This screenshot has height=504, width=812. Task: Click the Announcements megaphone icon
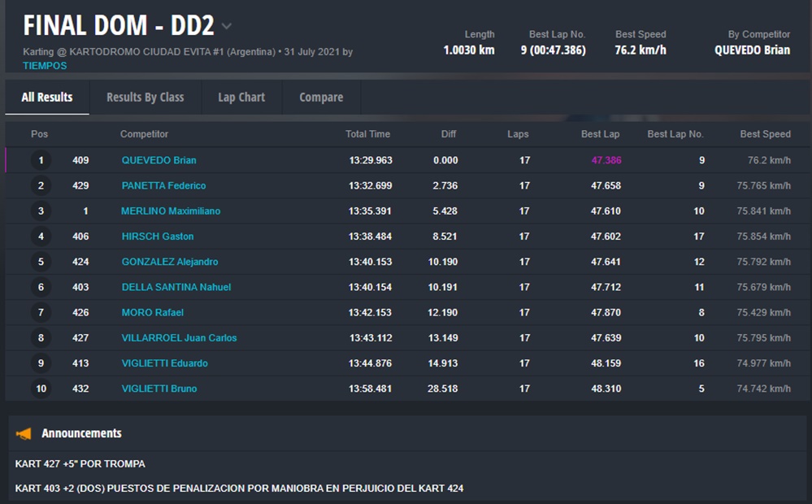(24, 434)
